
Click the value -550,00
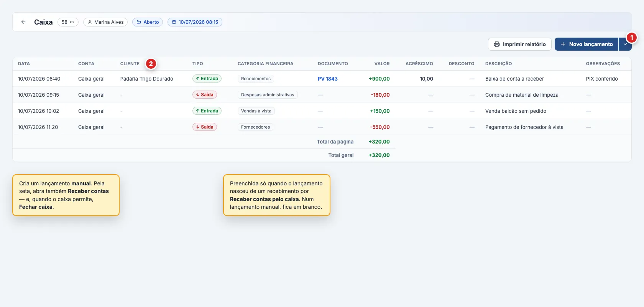pyautogui.click(x=380, y=127)
